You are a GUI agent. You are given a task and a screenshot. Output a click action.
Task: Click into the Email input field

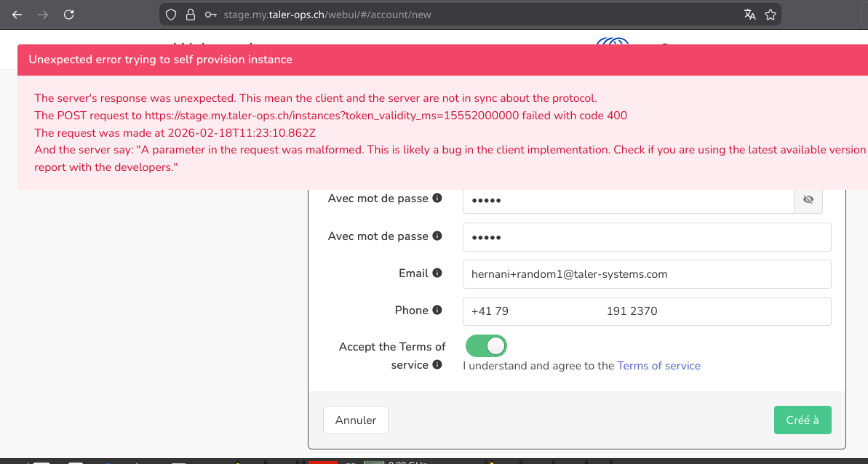(x=646, y=274)
